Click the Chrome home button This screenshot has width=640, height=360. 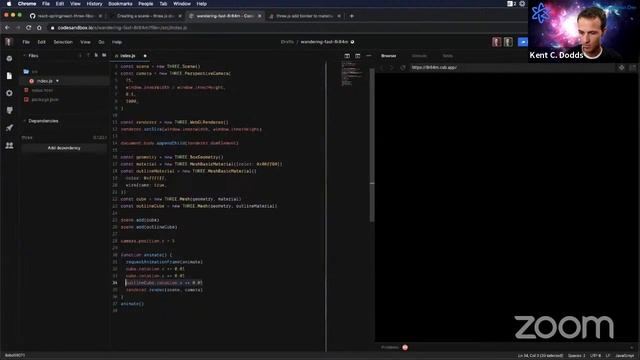pos(39,28)
